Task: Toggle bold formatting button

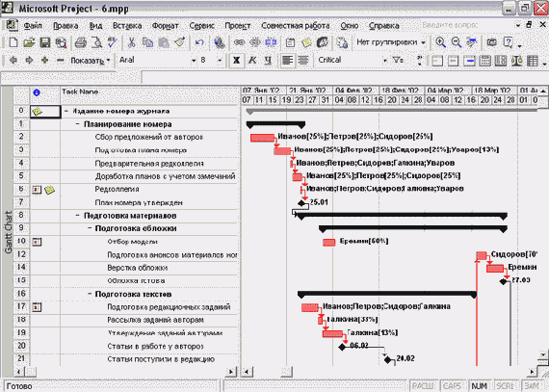Action: [x=236, y=61]
